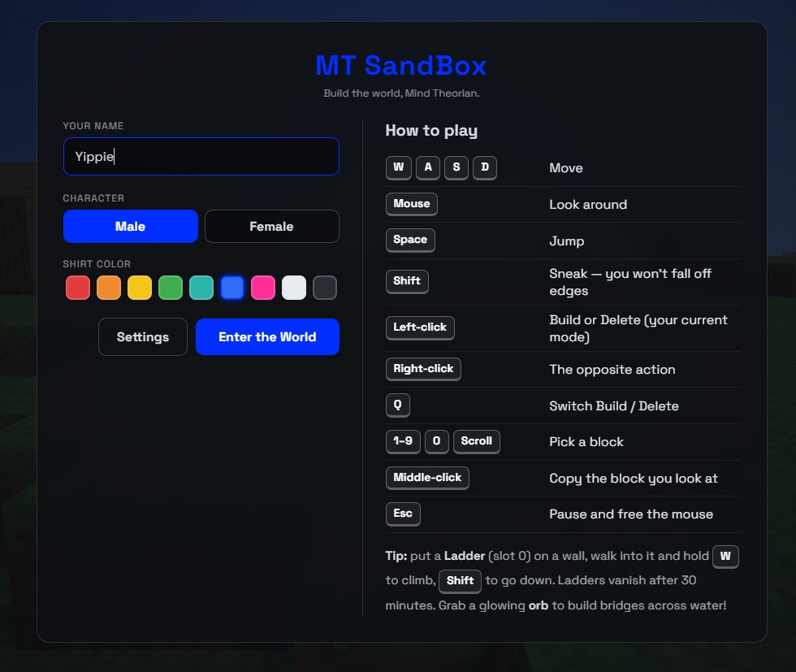Pick the teal shirt color
This screenshot has height=672, width=796.
pyautogui.click(x=201, y=288)
